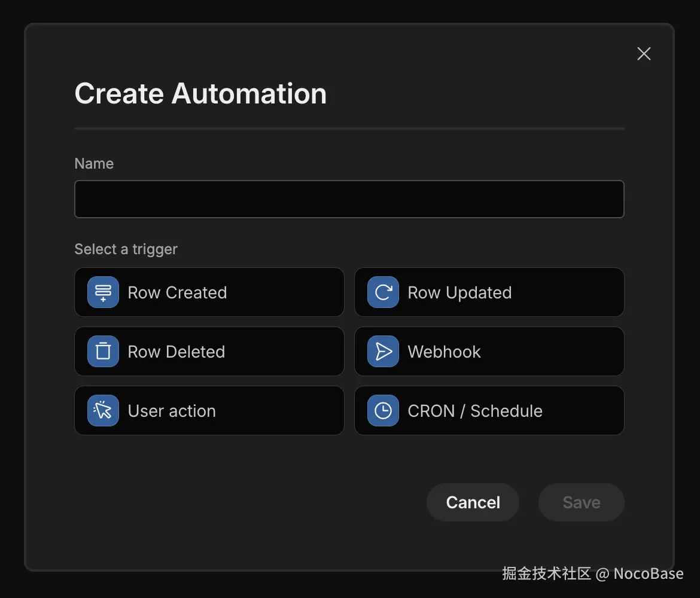The height and width of the screenshot is (598, 700).
Task: Choose the "User action" trigger text
Action: (172, 411)
